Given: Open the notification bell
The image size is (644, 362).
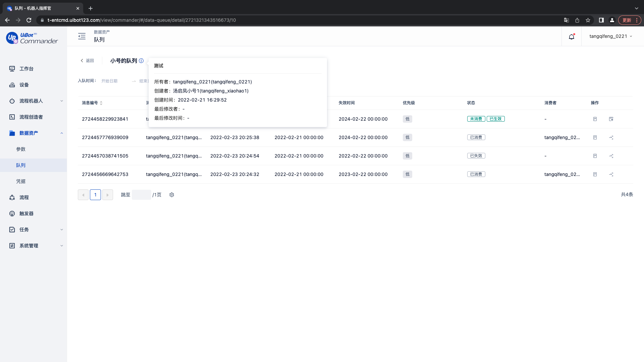Looking at the screenshot, I should (x=572, y=37).
